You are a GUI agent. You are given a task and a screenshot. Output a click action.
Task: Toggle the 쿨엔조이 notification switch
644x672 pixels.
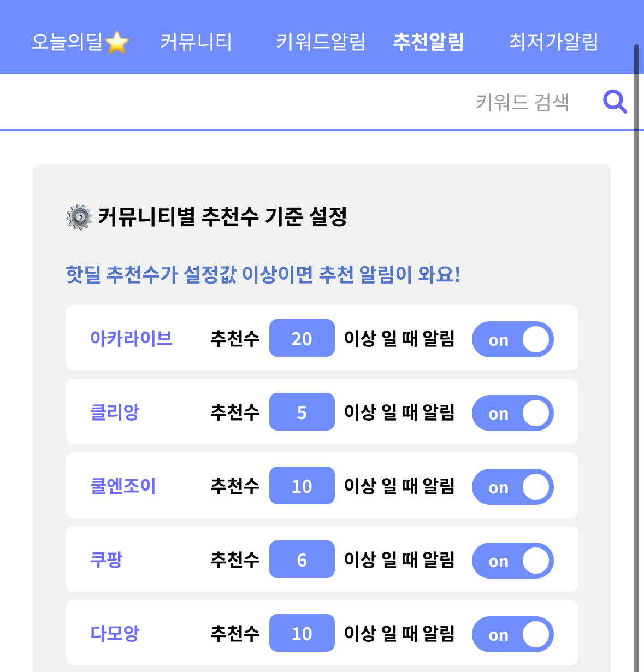512,487
